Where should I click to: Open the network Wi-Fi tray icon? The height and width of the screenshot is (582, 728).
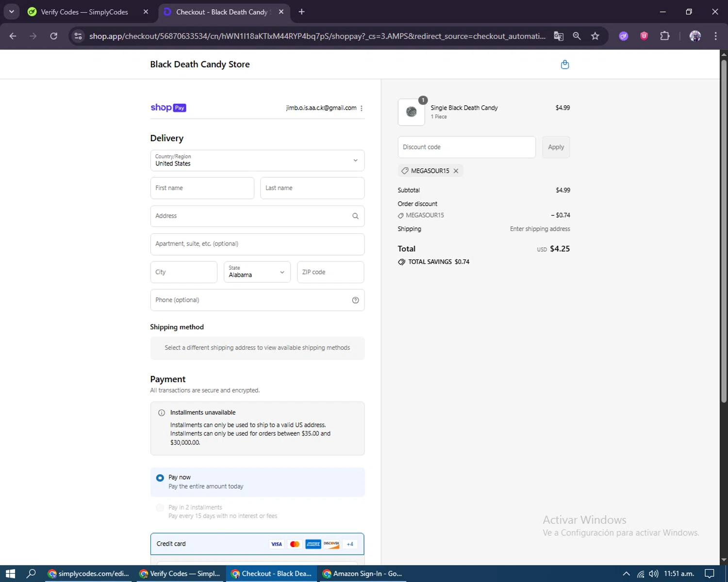pos(641,574)
